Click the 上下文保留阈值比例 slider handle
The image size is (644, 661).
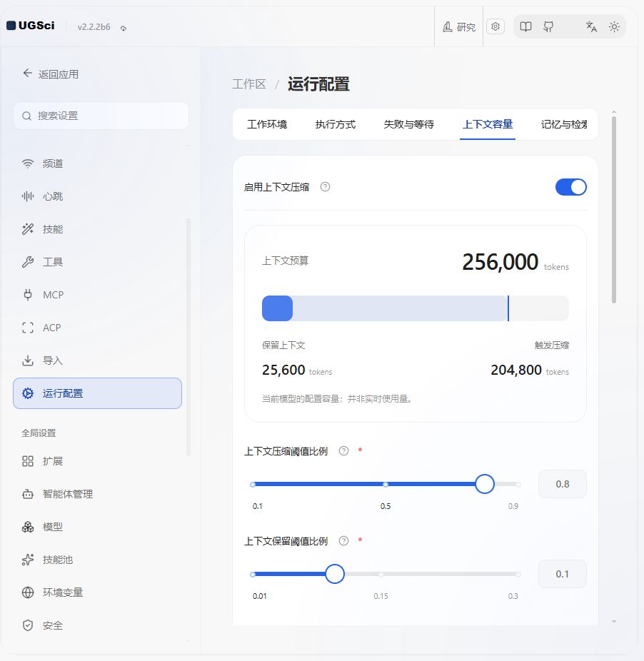pyautogui.click(x=335, y=574)
